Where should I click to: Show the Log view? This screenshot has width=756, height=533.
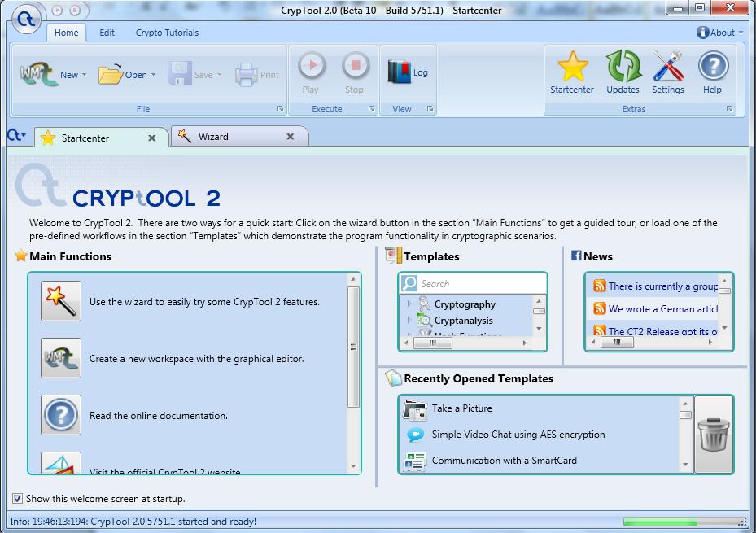[x=408, y=72]
